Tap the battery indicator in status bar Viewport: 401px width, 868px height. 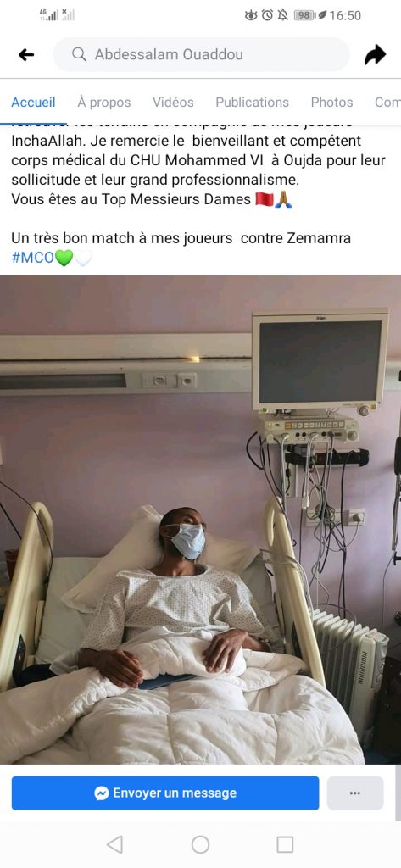coord(305,15)
